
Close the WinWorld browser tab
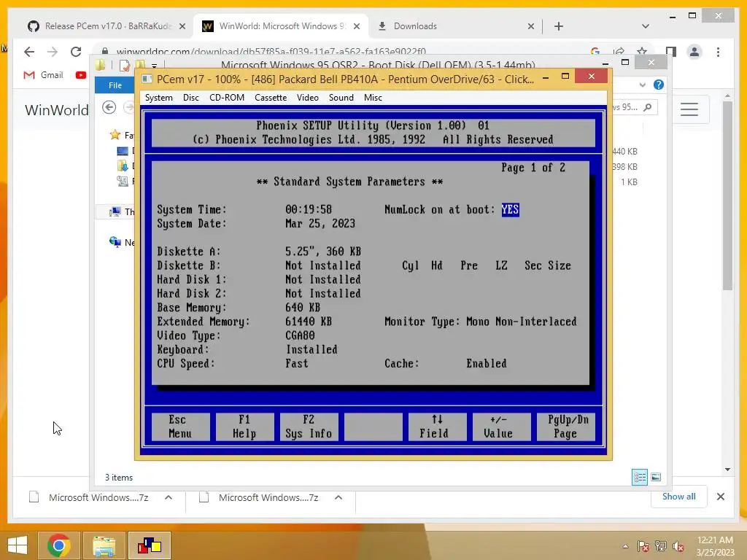pyautogui.click(x=356, y=27)
